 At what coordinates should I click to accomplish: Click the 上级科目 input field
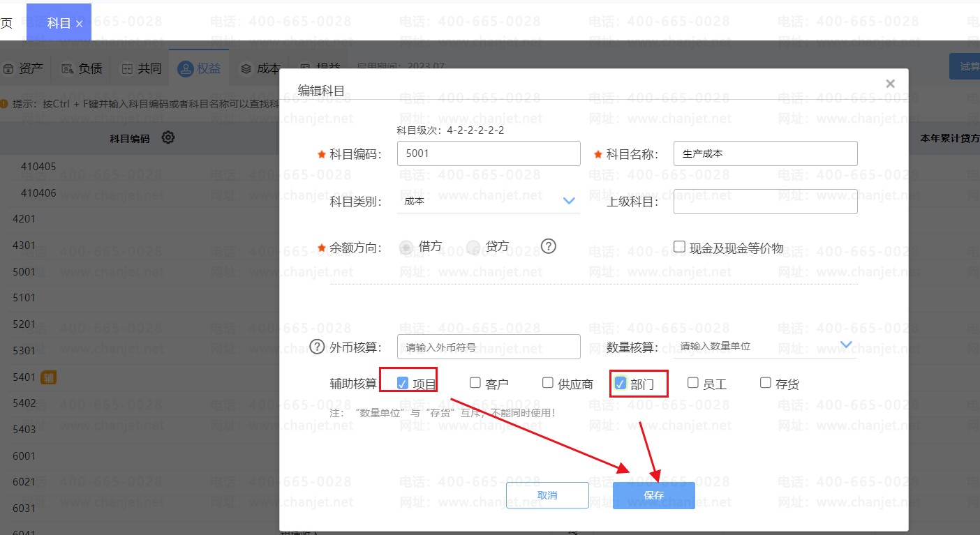click(x=766, y=202)
